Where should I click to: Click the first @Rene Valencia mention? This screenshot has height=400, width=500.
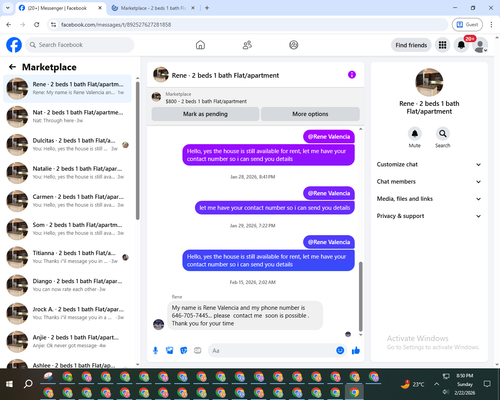(x=329, y=137)
